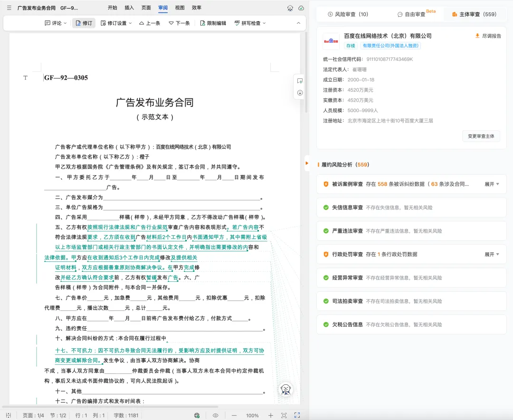Click the status bar globe check icon
This screenshot has height=420, width=513.
(197, 415)
